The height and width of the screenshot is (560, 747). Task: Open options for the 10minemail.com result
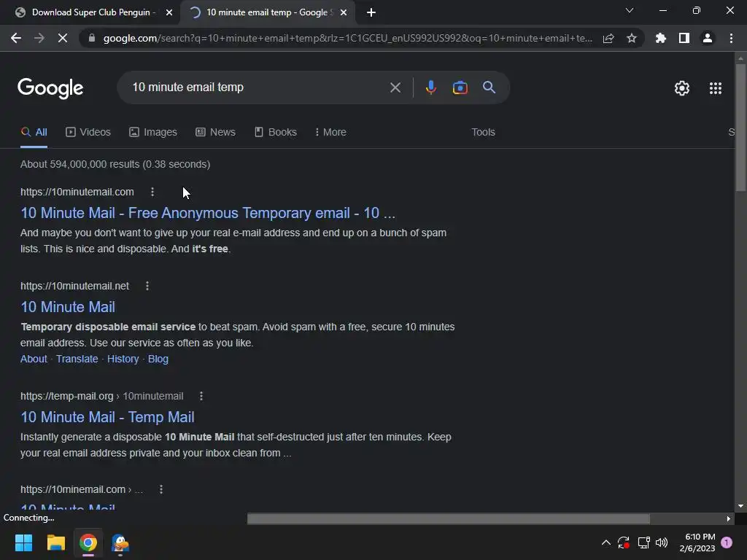coord(161,489)
